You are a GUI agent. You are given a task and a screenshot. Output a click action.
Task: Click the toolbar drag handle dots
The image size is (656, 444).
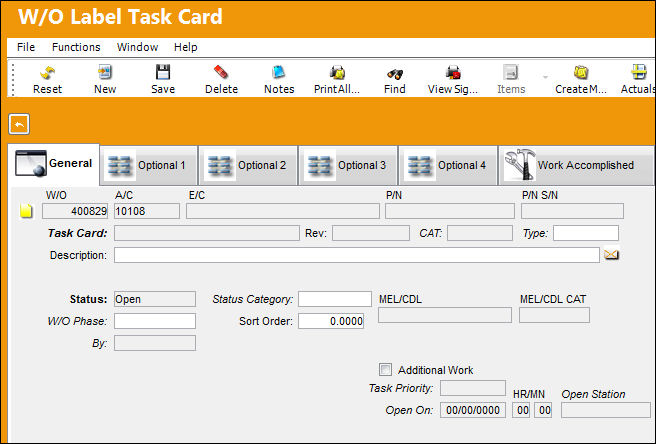[13, 80]
